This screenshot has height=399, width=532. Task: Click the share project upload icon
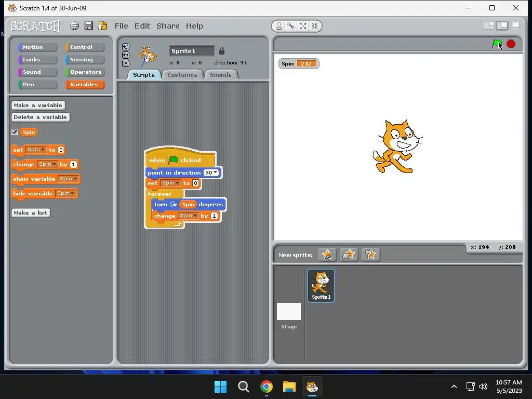102,26
